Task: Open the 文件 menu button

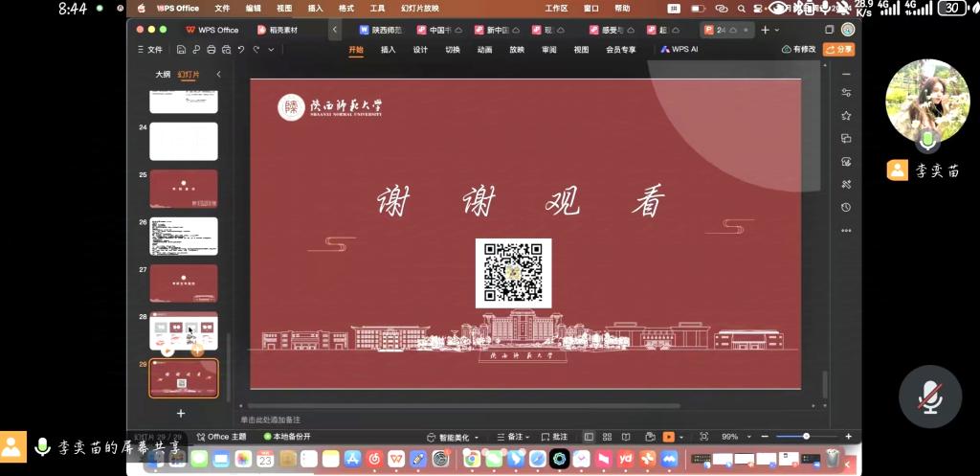Action: pos(150,50)
